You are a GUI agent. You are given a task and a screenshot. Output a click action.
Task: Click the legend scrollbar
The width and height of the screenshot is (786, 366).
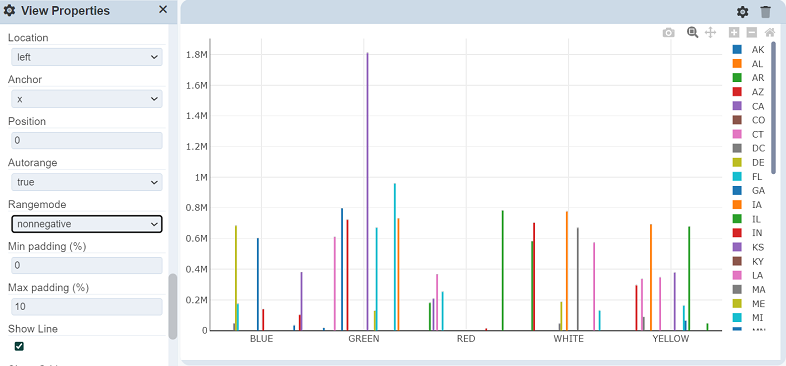(x=773, y=108)
